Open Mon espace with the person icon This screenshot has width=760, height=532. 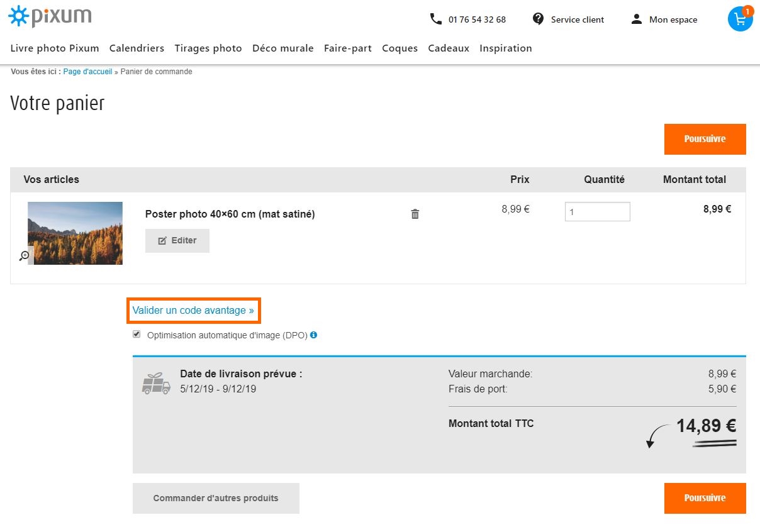tap(636, 19)
